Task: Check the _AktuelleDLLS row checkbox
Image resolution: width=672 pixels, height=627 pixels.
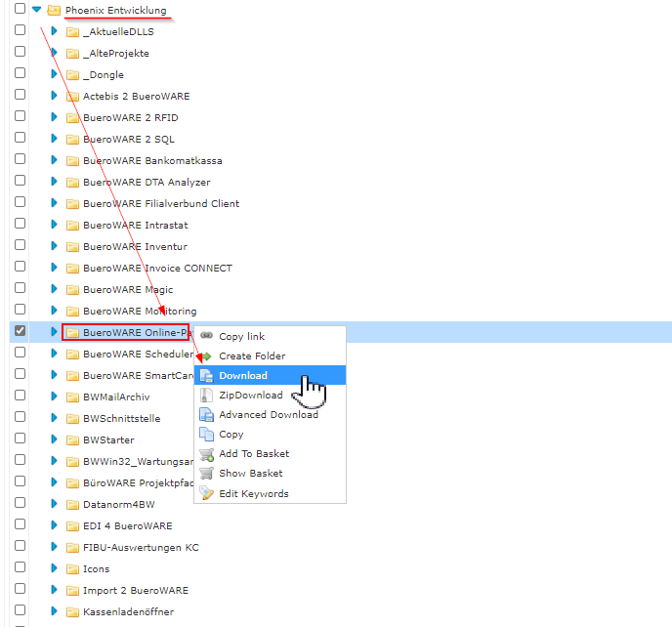Action: coord(20,30)
